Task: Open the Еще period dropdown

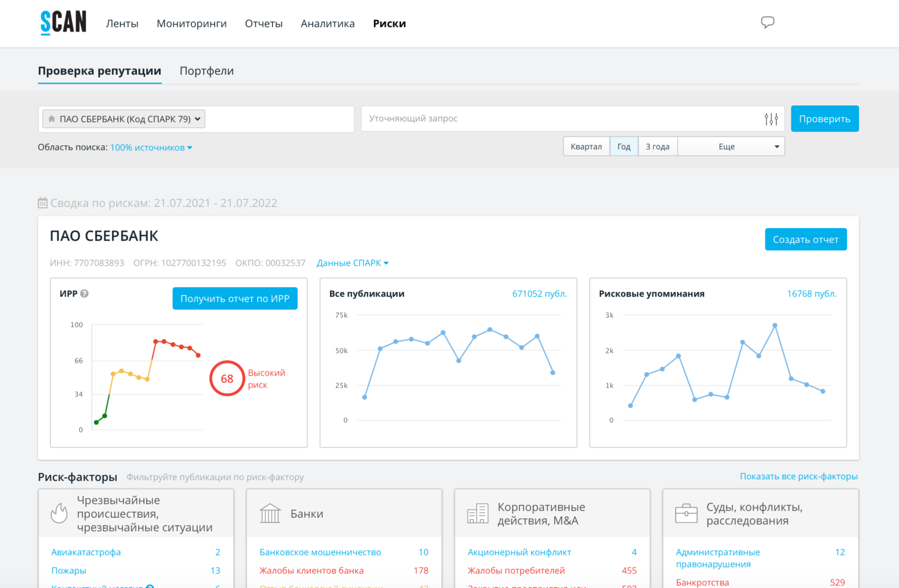Action: point(730,147)
